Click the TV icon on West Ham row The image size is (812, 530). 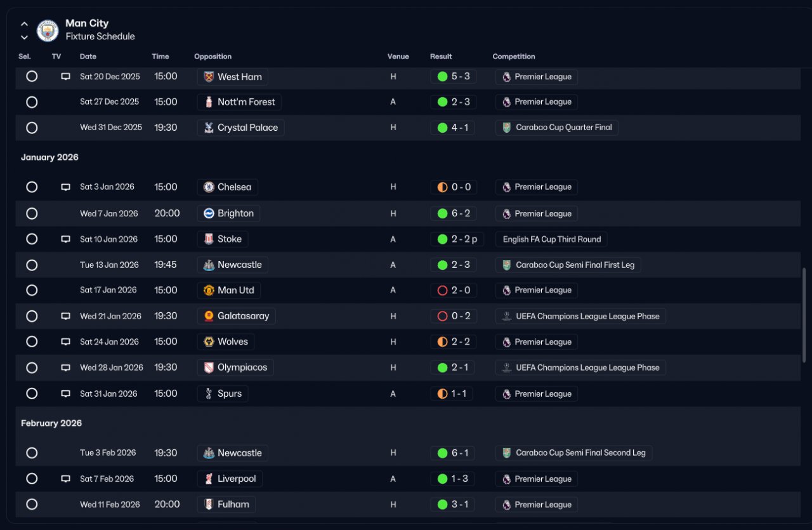[x=65, y=76]
